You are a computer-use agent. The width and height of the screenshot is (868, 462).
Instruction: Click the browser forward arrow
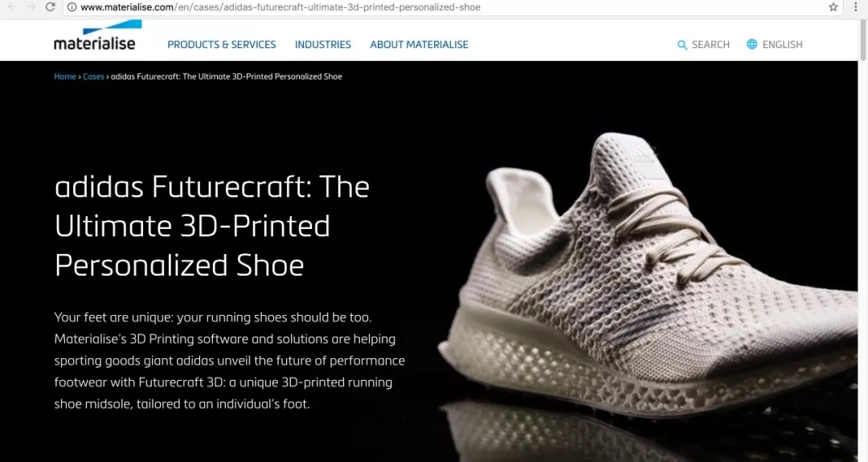31,7
